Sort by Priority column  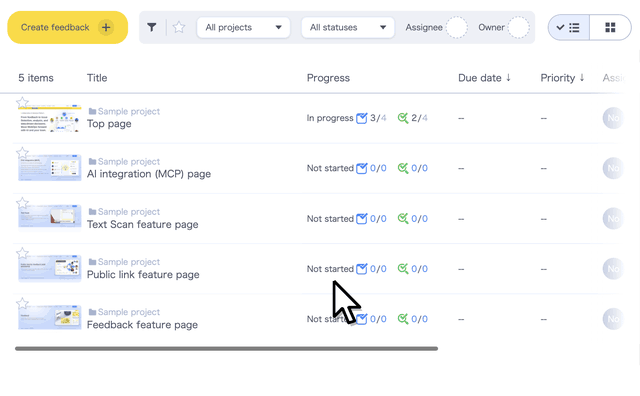click(562, 78)
